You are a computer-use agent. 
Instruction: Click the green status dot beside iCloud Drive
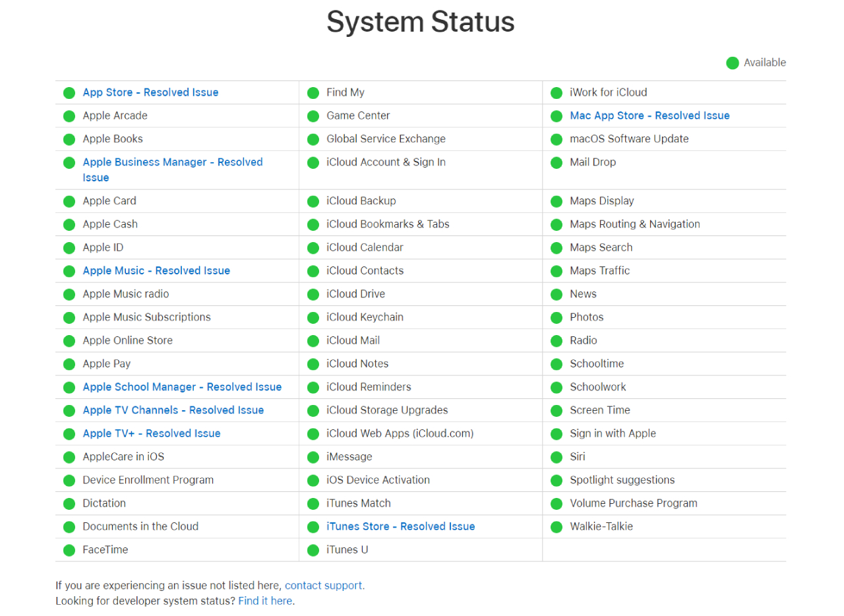click(x=313, y=294)
